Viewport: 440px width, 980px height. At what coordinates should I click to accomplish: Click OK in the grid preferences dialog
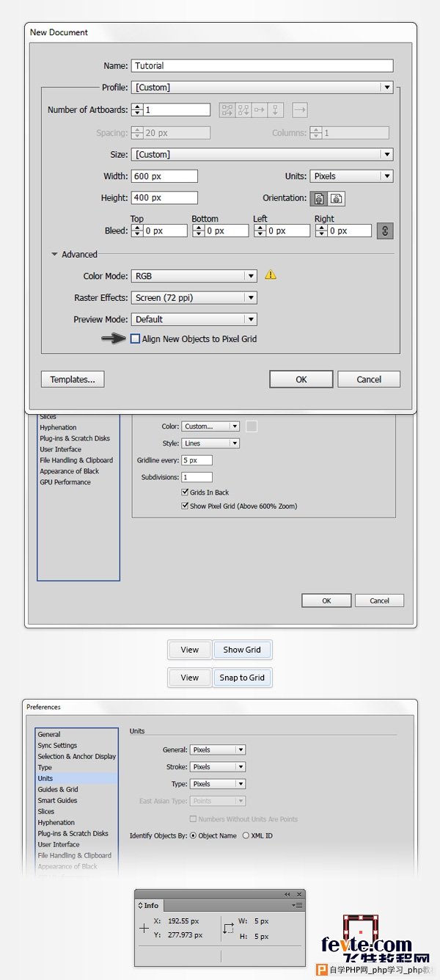(326, 600)
